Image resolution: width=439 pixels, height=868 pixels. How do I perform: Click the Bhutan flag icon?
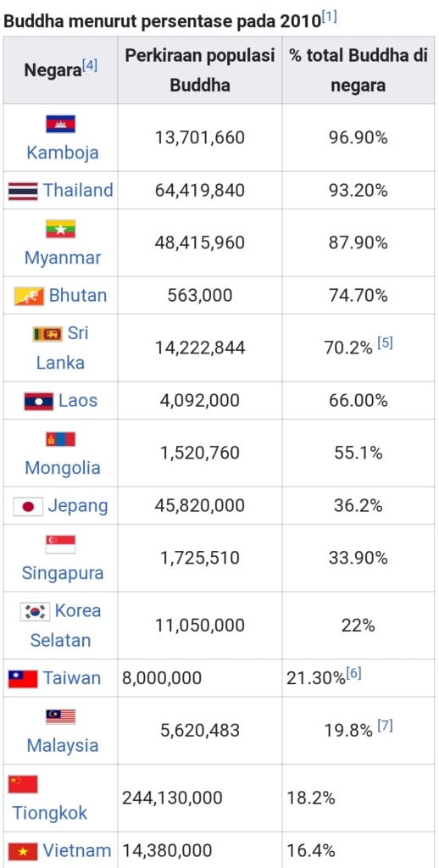pyautogui.click(x=29, y=296)
